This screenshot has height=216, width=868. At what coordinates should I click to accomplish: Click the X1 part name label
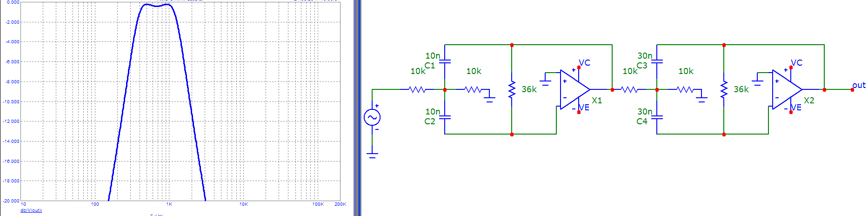tap(597, 100)
